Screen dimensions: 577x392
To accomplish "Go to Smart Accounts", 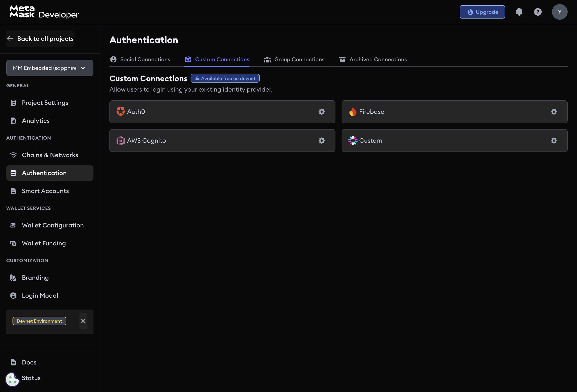I will coord(50,191).
